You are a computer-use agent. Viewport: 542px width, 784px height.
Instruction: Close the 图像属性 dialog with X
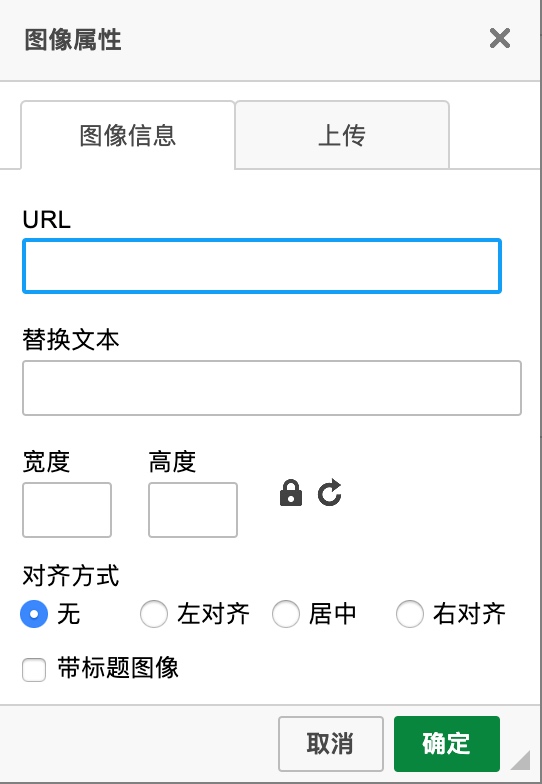[x=500, y=38]
